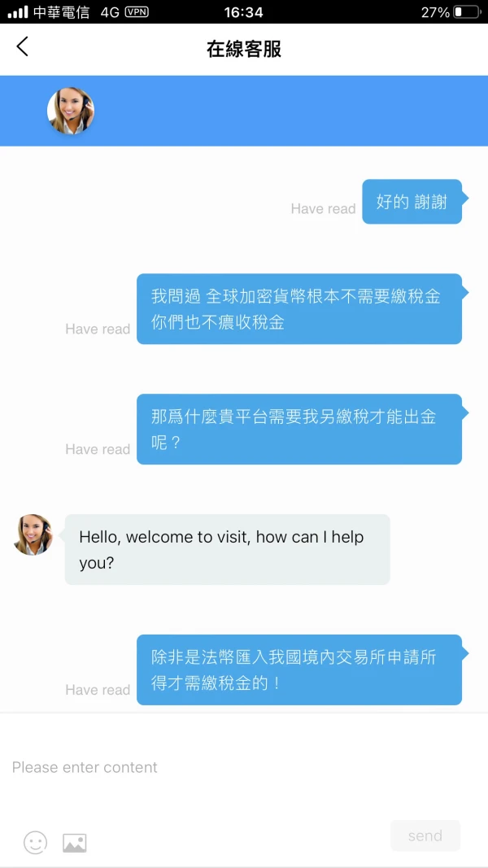Tap the 16:34 clock in status bar
Viewport: 488px width, 868px height.
tap(243, 12)
